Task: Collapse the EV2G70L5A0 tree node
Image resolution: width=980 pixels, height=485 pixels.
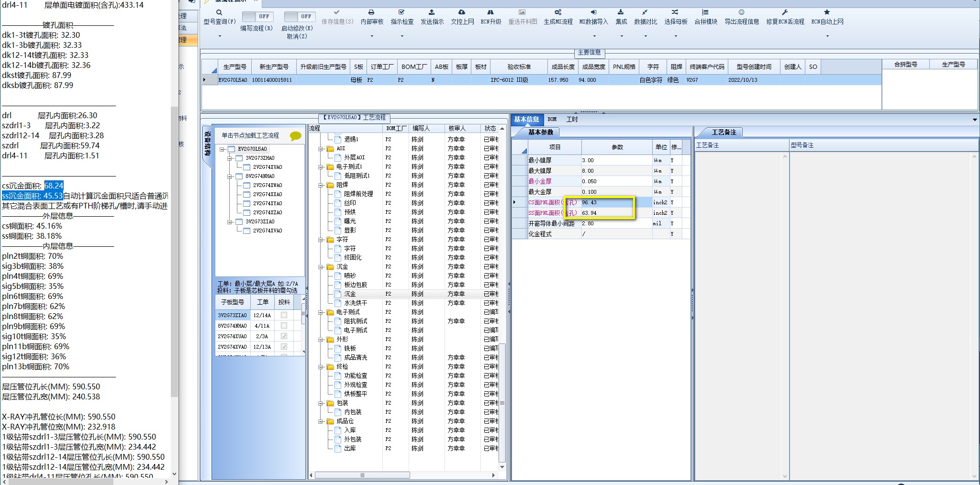Action: [x=223, y=149]
